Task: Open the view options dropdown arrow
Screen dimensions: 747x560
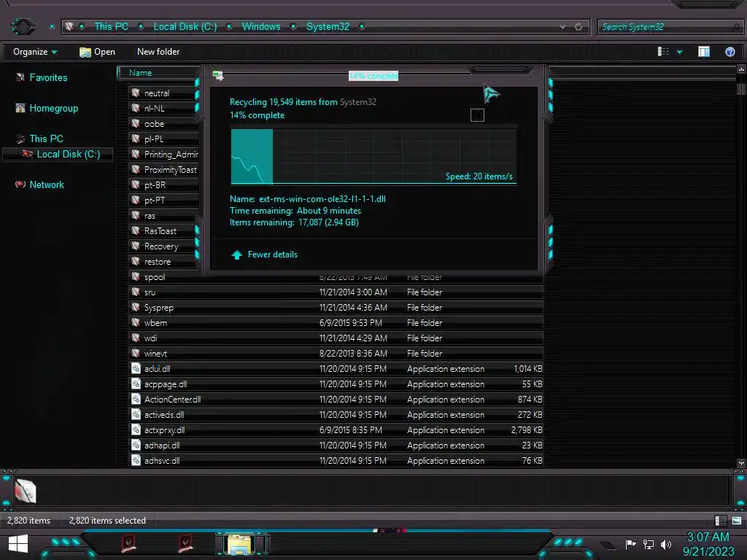Action: point(680,52)
